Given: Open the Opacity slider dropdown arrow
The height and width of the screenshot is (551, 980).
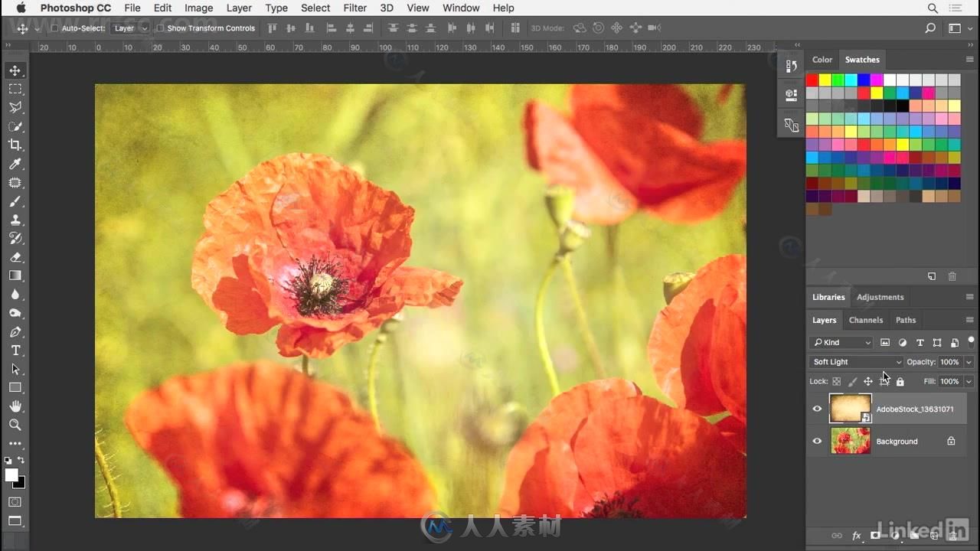Looking at the screenshot, I should tap(969, 362).
